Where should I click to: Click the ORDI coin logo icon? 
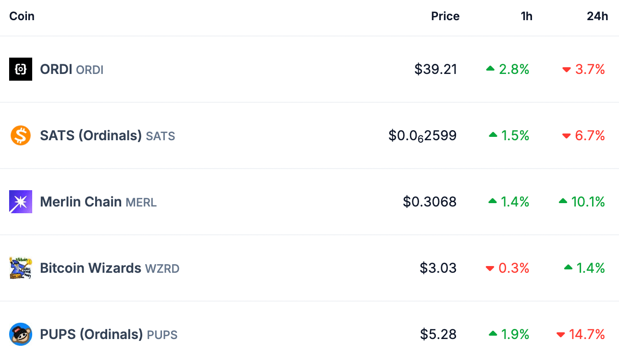click(21, 69)
